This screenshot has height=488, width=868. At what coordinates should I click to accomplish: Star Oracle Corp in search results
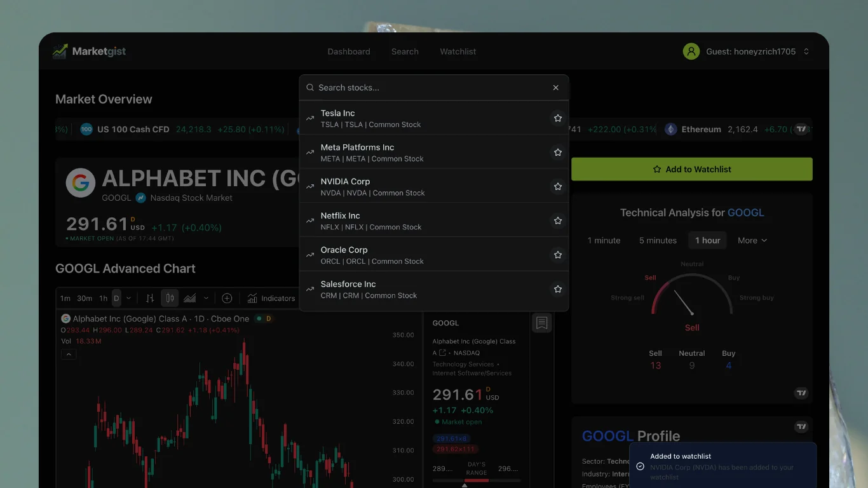558,255
